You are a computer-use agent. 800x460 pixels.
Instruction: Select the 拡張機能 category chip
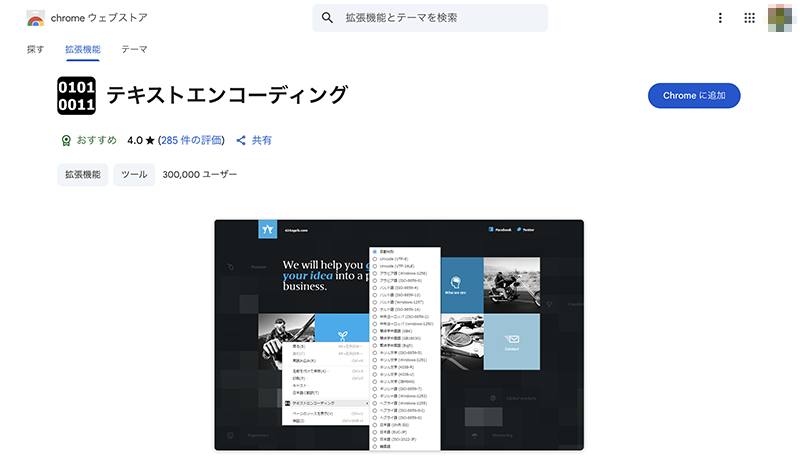coord(83,174)
